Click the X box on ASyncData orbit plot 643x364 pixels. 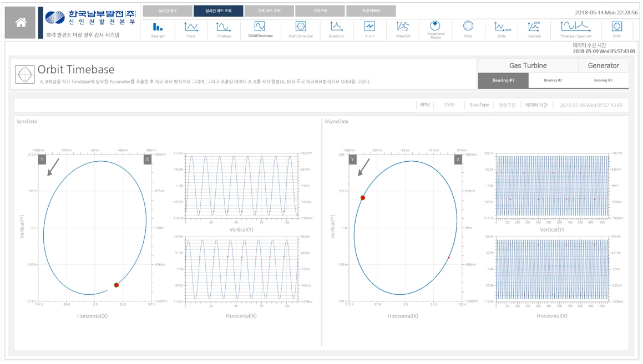pos(458,159)
